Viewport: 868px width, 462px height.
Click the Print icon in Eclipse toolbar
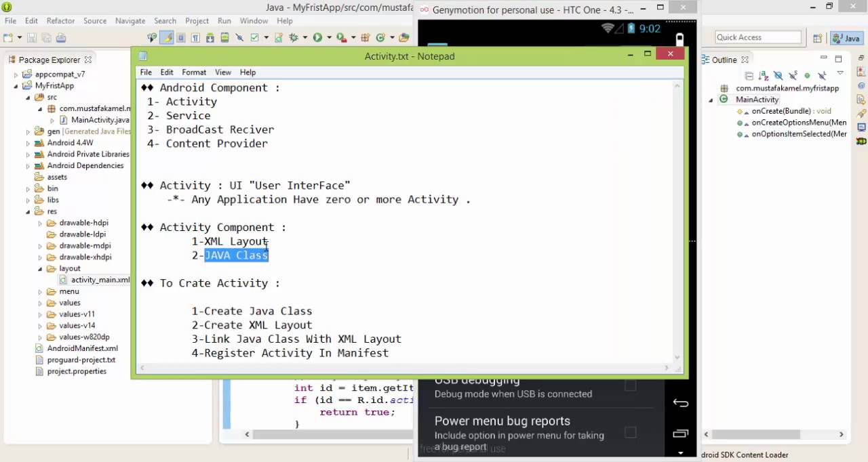[61, 38]
